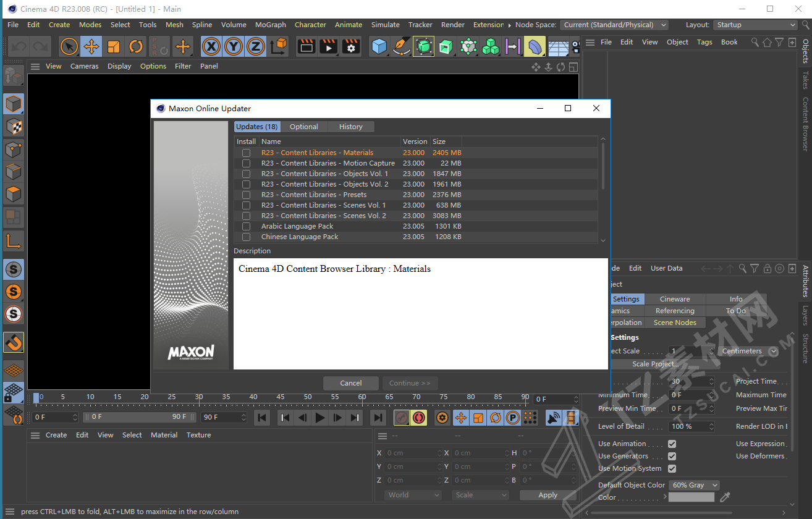Click the Record Active Objects button
This screenshot has height=519, width=812.
pos(402,418)
